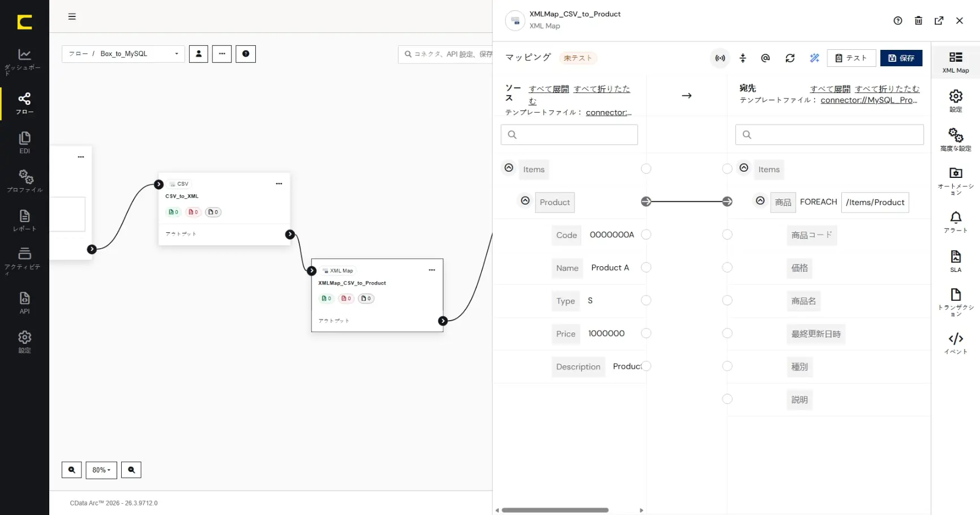
Task: Delete connector with trash icon
Action: click(918, 20)
